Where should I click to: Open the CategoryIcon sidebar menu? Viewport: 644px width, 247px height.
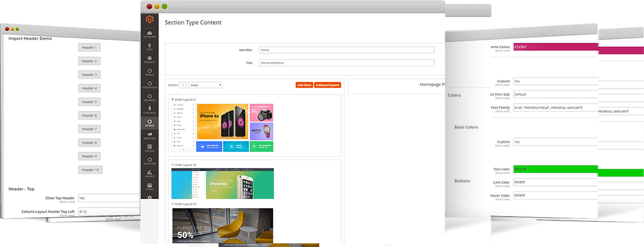click(x=150, y=85)
